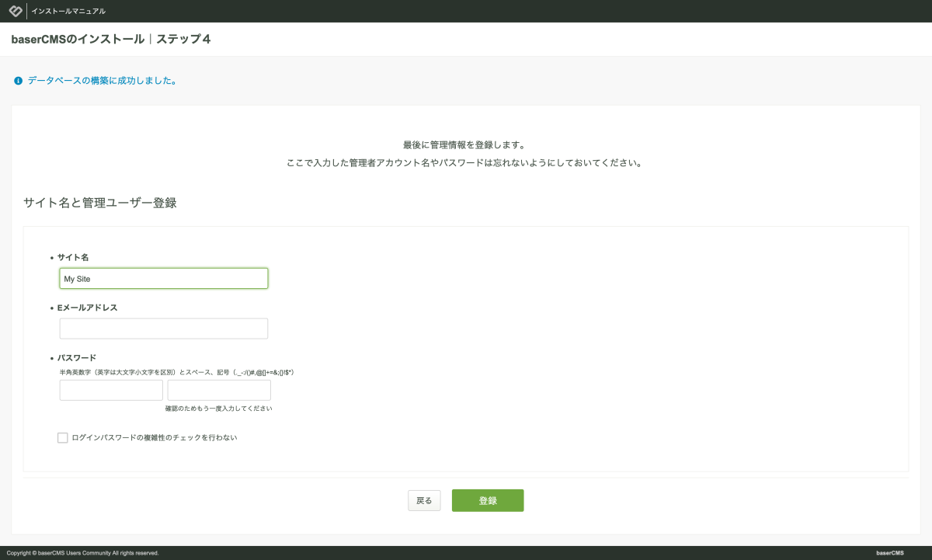
Task: Enable ログインパスワードの複雑性のチェックを行わない checkbox
Action: tap(63, 438)
